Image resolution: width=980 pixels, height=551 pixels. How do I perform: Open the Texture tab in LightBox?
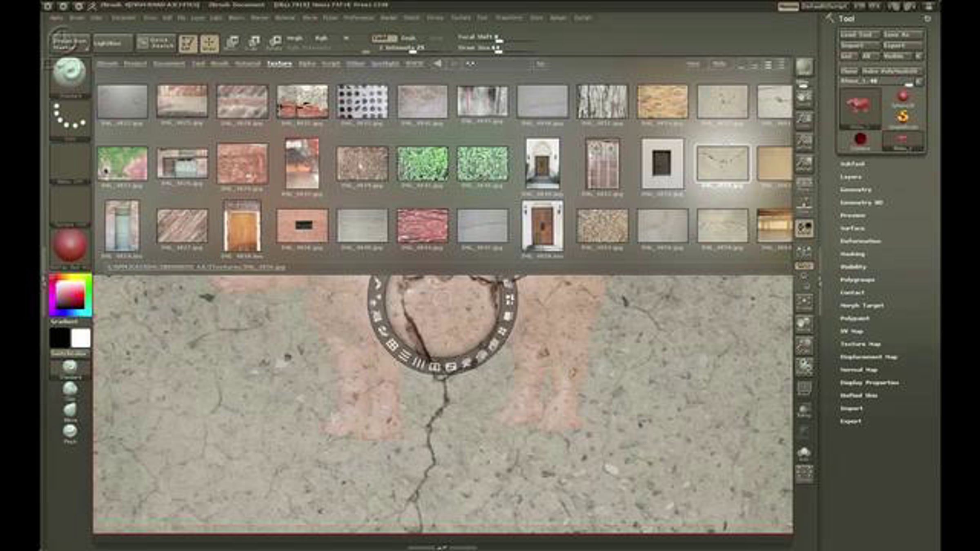280,64
